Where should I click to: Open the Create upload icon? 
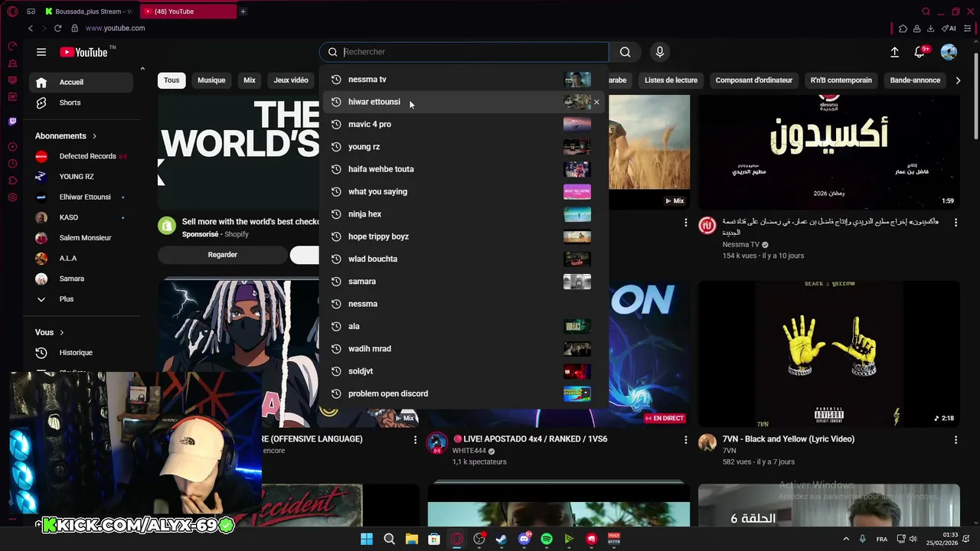click(x=894, y=52)
